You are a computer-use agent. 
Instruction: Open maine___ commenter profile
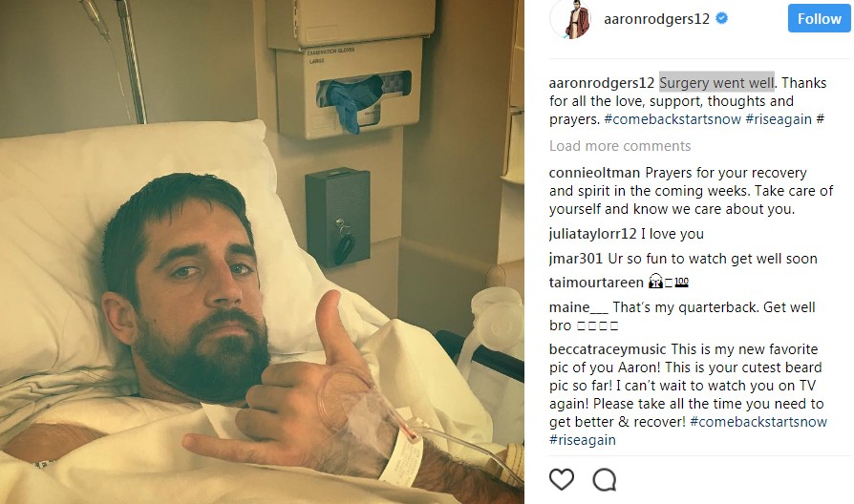tap(579, 307)
